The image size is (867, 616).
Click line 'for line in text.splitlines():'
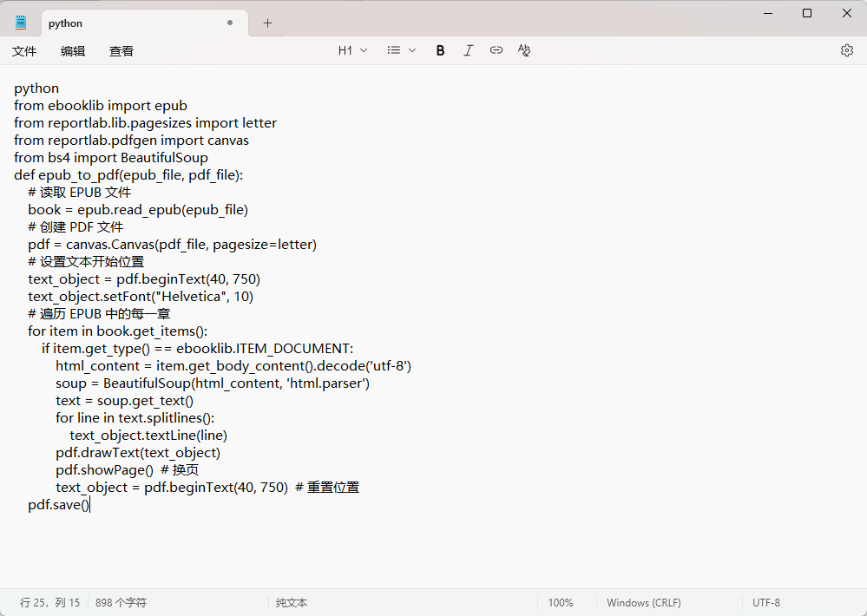pyautogui.click(x=135, y=418)
